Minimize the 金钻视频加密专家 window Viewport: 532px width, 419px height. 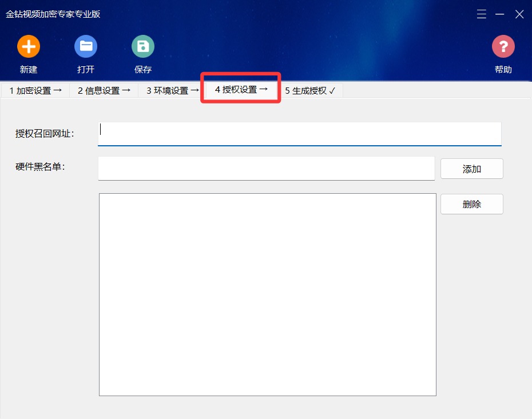[500, 14]
